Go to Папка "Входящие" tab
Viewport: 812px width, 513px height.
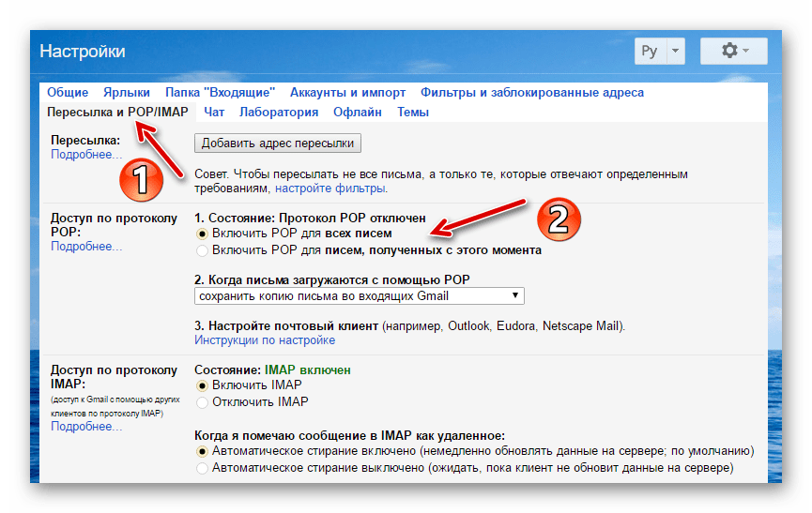coord(220,93)
